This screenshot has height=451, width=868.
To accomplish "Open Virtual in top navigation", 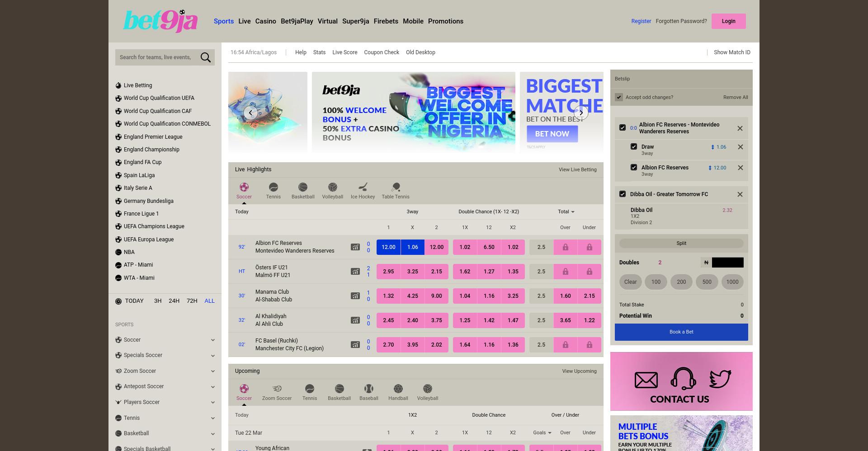I will click(328, 21).
